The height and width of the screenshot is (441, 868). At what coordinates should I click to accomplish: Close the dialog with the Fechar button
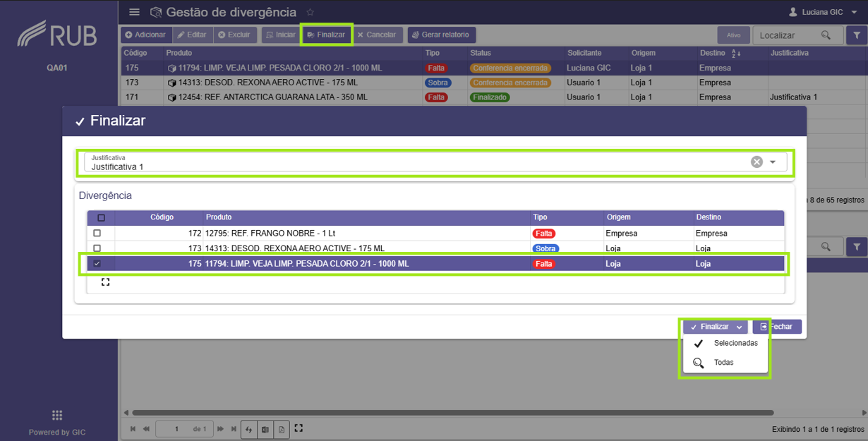click(x=777, y=327)
